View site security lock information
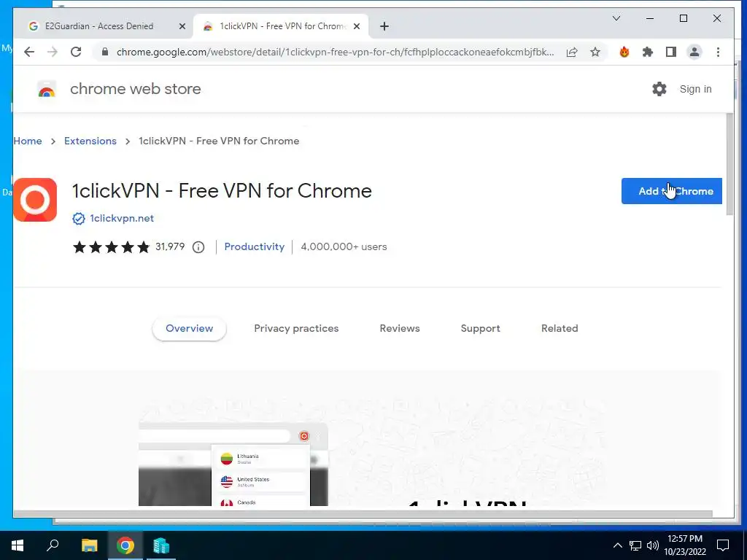Image resolution: width=747 pixels, height=560 pixels. pyautogui.click(x=105, y=52)
